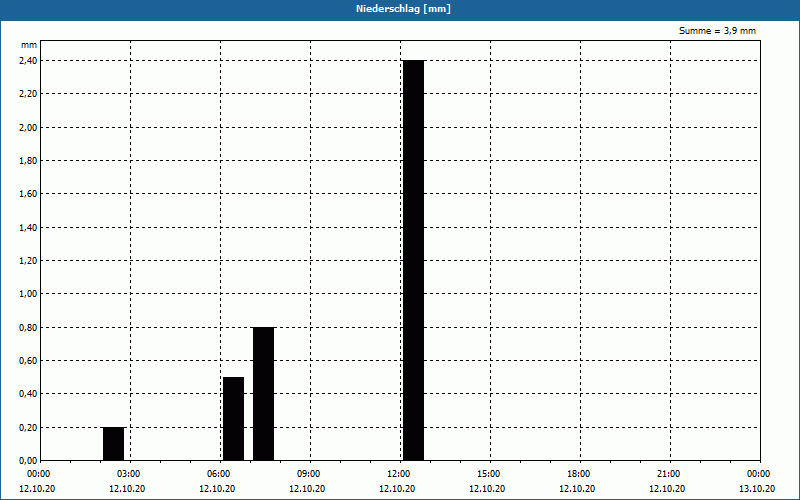Click the 2,20 y-axis value
This screenshot has width=800, height=500.
coord(28,94)
